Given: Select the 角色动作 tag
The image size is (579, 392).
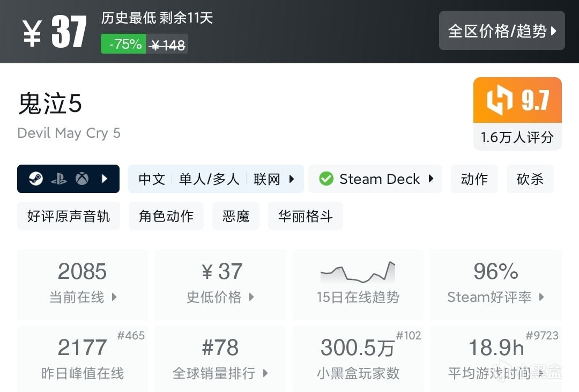Looking at the screenshot, I should 166,216.
